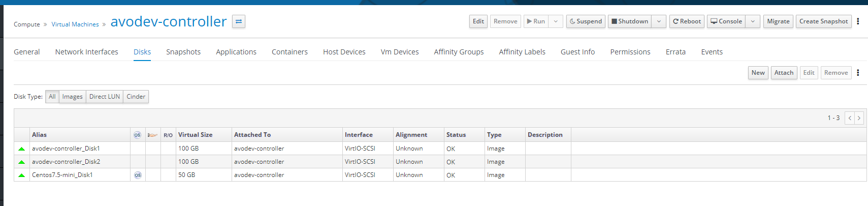Click the green status arrow for avodev-controller_Disk1
This screenshot has height=206, width=868.
tap(21, 149)
